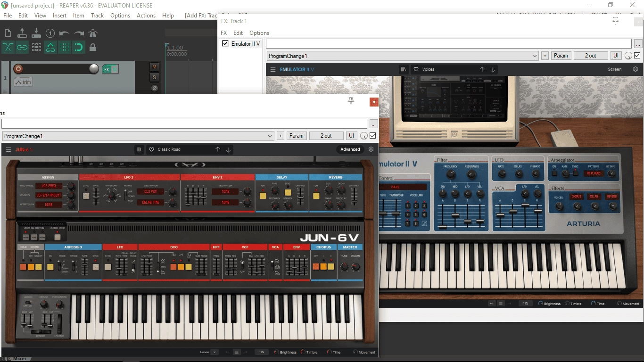Image resolution: width=644 pixels, height=362 pixels.
Task: Go to previous preset arrow in JUN-6 V
Action: [x=217, y=149]
